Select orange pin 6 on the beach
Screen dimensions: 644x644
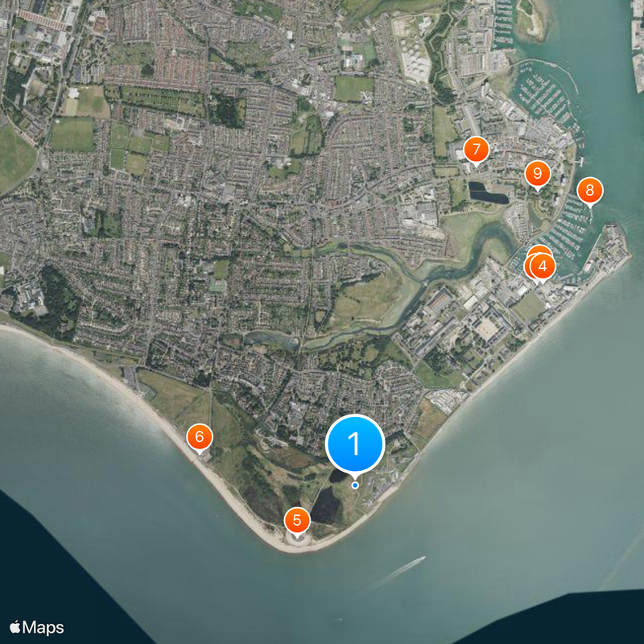point(200,437)
